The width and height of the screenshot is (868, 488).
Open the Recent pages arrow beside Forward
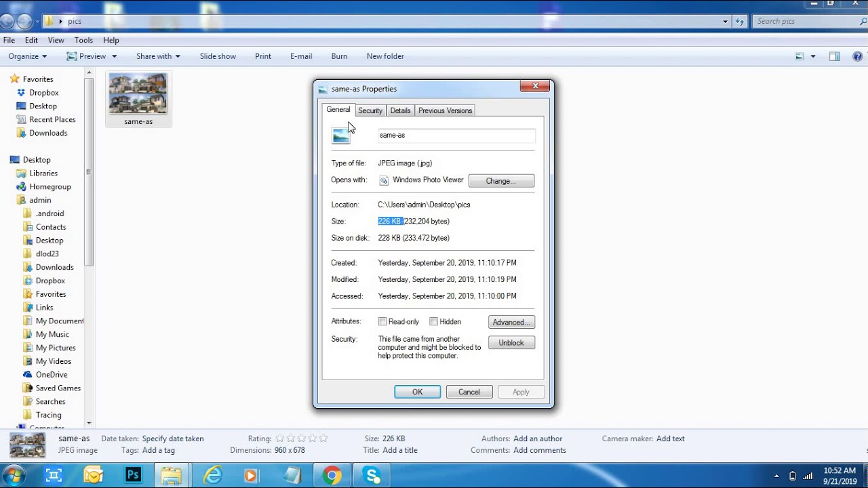36,22
